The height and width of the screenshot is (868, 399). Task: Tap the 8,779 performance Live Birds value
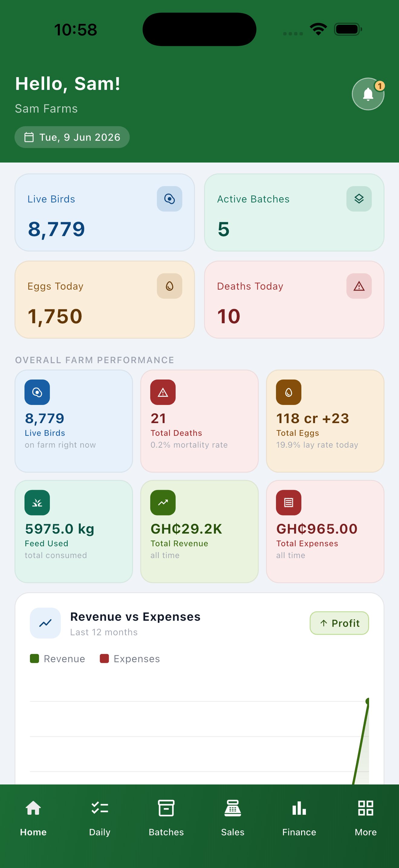pyautogui.click(x=45, y=419)
